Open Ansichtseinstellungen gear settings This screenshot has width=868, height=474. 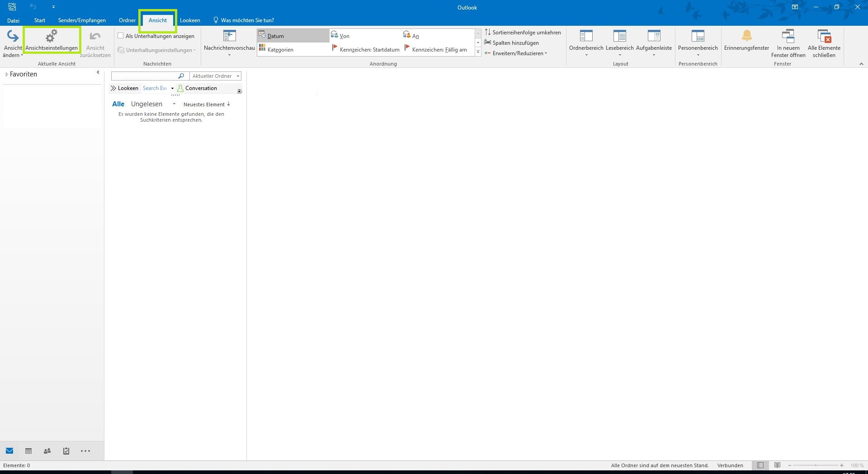pos(52,41)
